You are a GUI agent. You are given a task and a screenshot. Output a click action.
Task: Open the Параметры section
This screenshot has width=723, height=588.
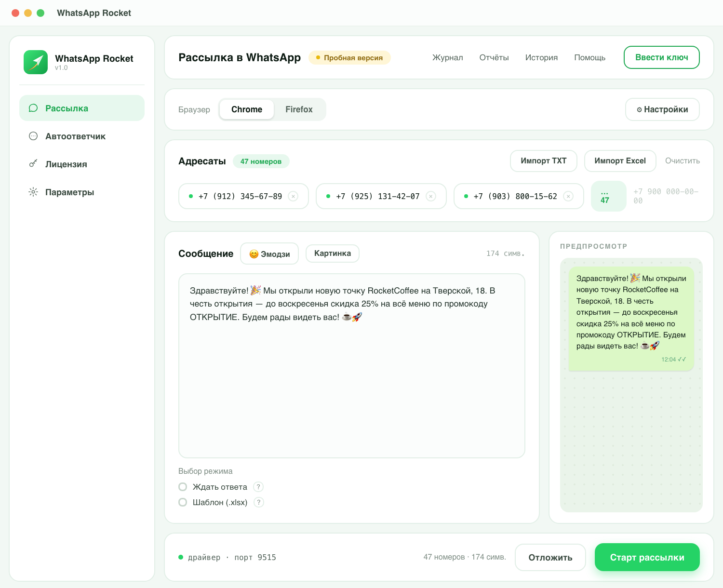(x=82, y=192)
